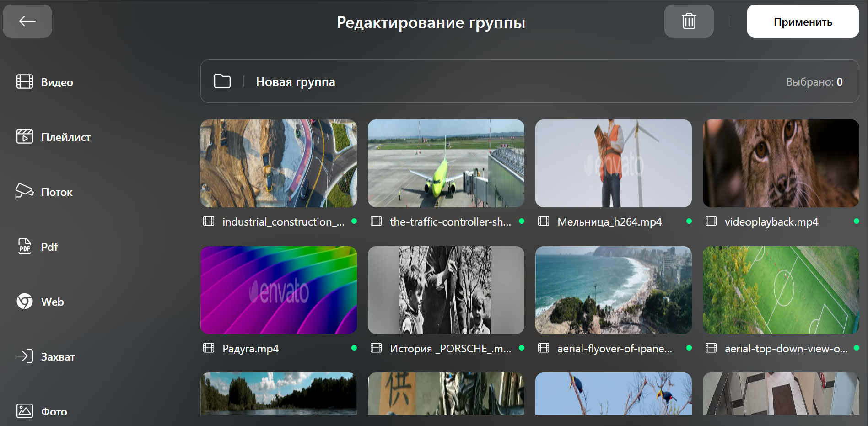Click the film strip icon beside Видео

[25, 81]
